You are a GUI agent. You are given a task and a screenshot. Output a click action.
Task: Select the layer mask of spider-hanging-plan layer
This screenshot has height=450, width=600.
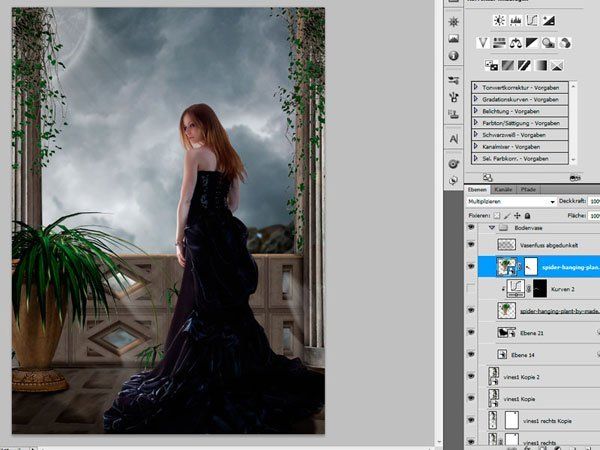(x=530, y=267)
